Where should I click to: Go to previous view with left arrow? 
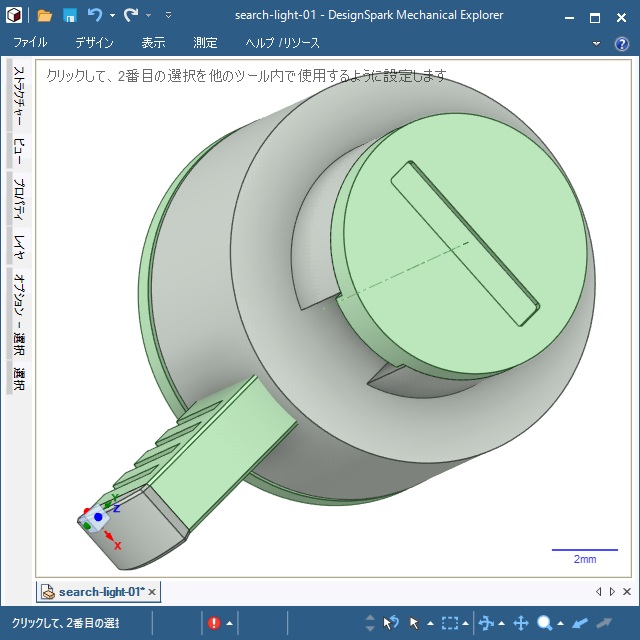580,623
